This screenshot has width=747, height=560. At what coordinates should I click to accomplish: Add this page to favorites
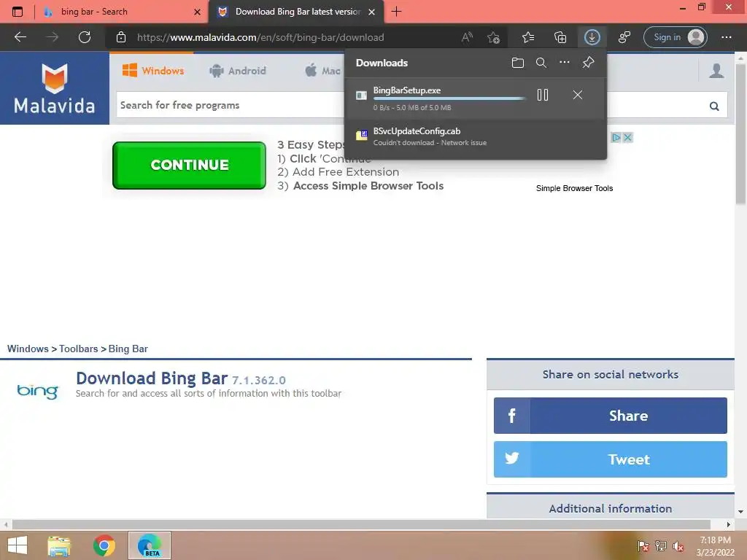[x=494, y=37]
